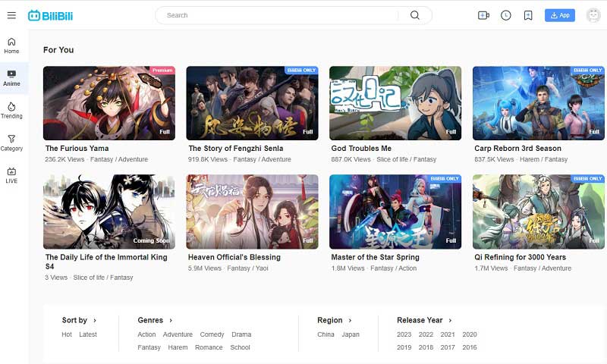Select China region filter
This screenshot has width=607, height=364.
tap(326, 334)
